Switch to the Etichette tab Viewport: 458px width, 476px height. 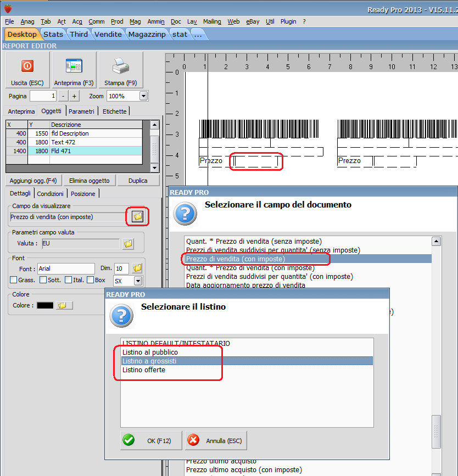tap(114, 111)
